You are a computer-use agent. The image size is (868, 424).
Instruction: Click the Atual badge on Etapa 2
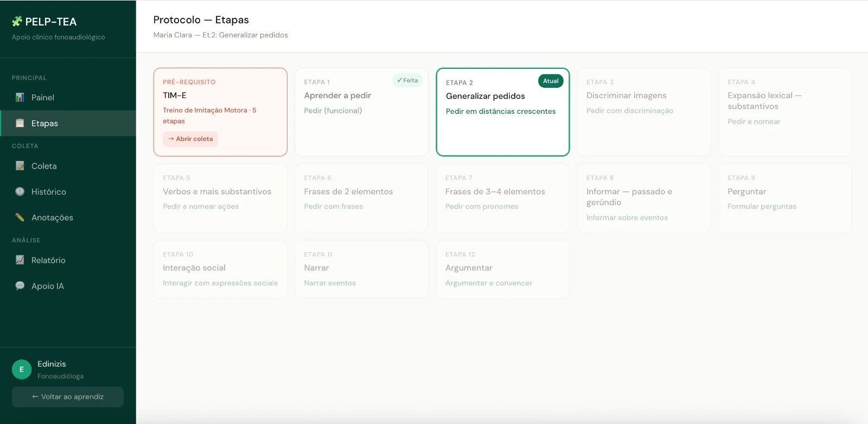(551, 81)
